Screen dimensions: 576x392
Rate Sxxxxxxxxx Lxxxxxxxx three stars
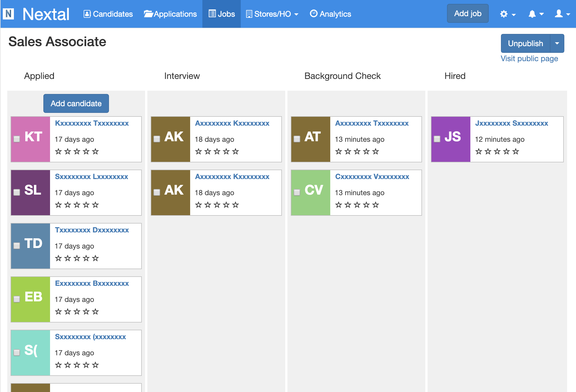[77, 205]
